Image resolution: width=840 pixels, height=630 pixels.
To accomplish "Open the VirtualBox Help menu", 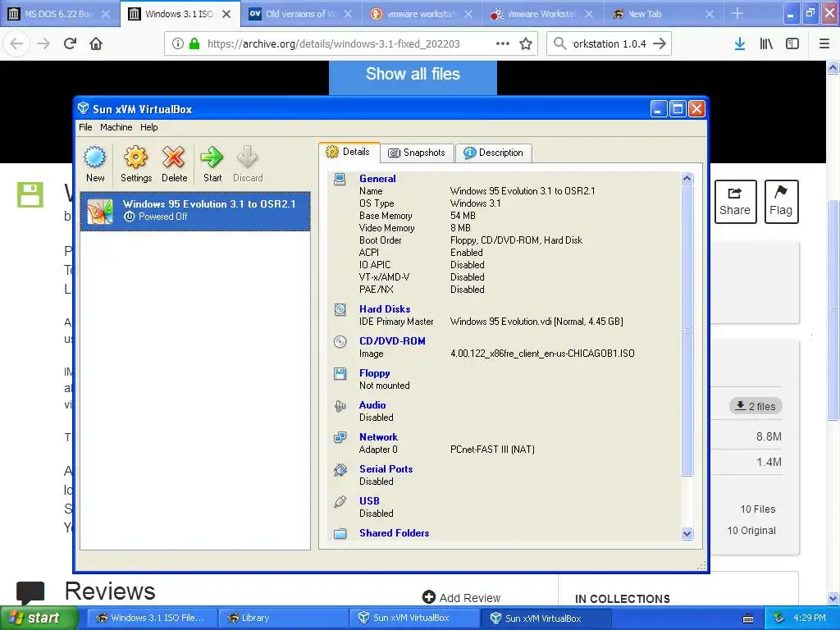I will click(x=149, y=127).
